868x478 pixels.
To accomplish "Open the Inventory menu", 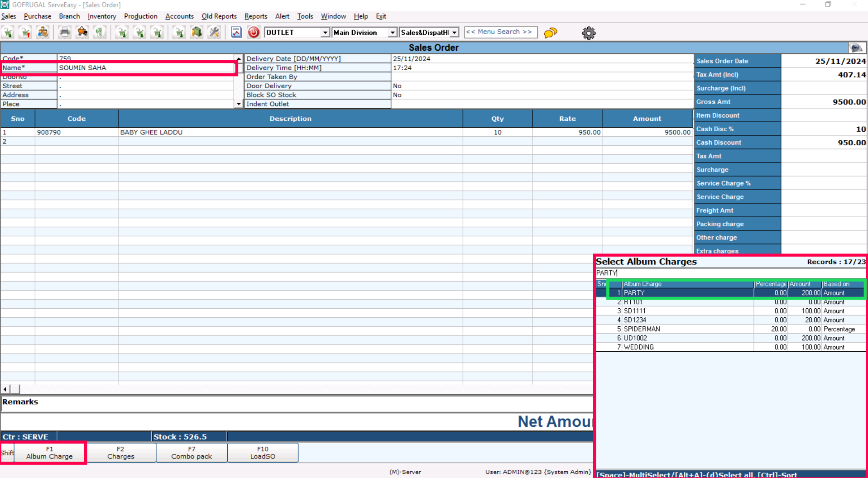I will (x=101, y=16).
